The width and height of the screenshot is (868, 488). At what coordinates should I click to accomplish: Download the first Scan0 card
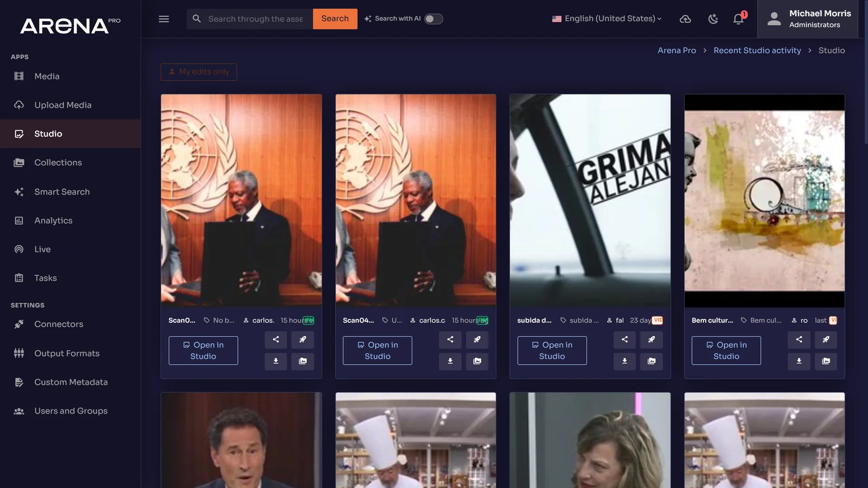[x=276, y=361]
